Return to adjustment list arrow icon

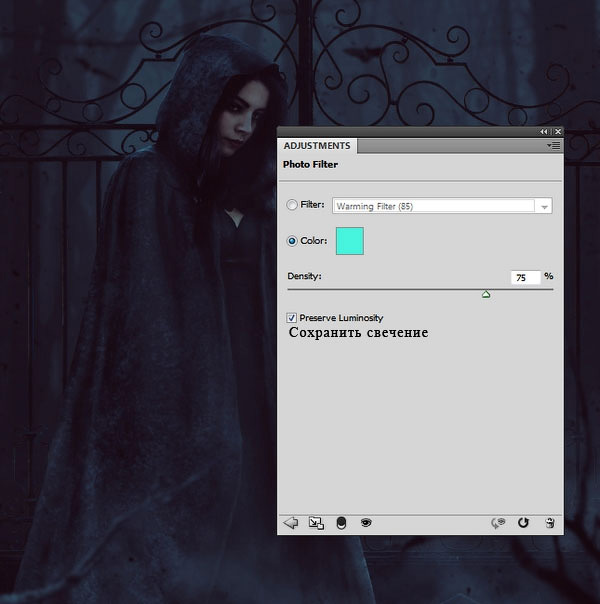click(290, 523)
